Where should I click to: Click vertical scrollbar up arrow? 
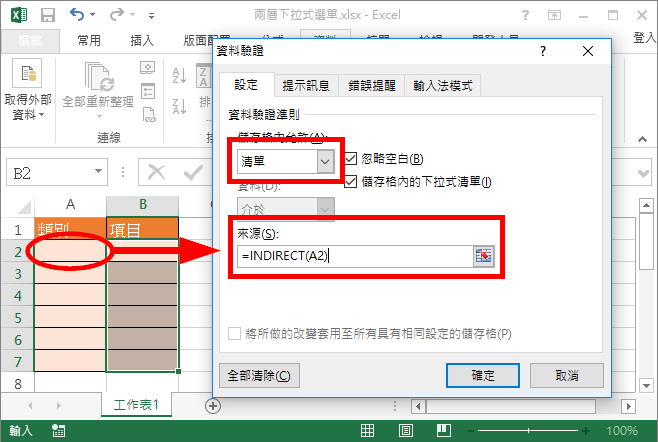[x=646, y=206]
